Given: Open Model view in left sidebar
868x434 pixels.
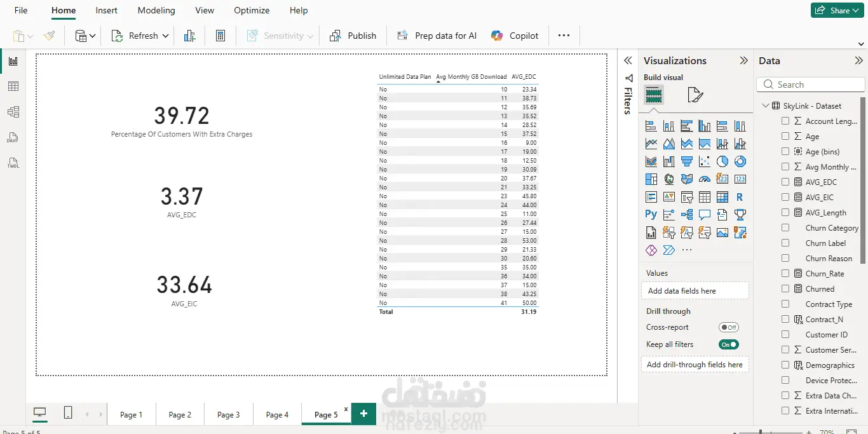Looking at the screenshot, I should point(13,112).
